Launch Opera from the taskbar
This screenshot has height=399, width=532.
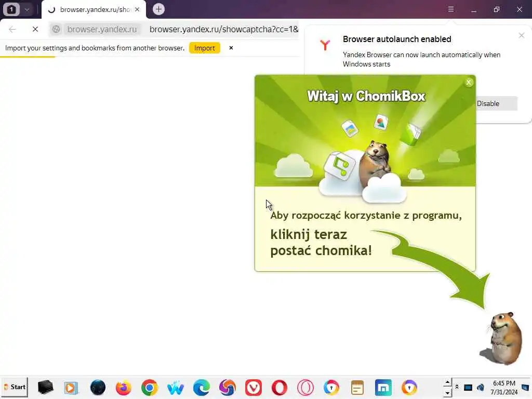pos(279,388)
